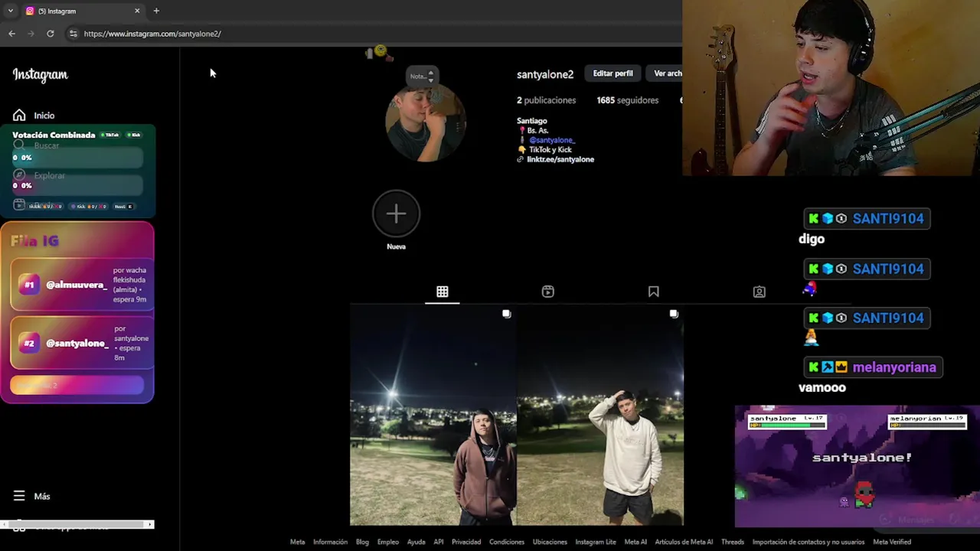980x551 pixels.
Task: Click the profile picture avatar
Action: point(426,122)
